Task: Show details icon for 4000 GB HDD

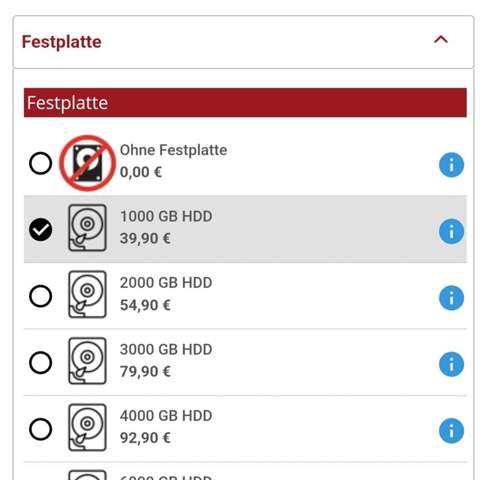Action: (451, 431)
